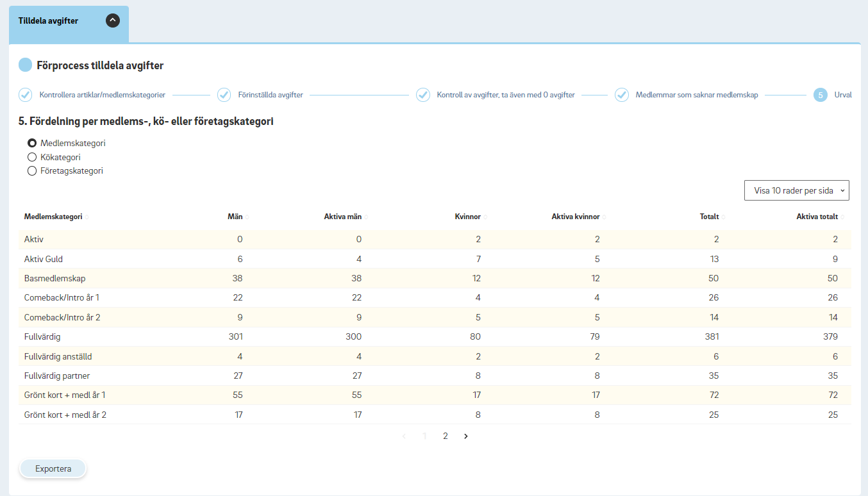This screenshot has width=868, height=496.
Task: Select the Kökategori radio button
Action: coord(32,157)
